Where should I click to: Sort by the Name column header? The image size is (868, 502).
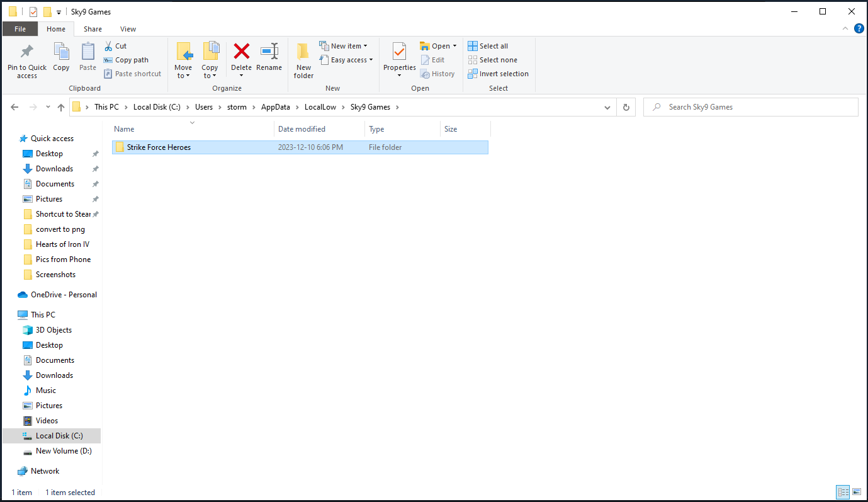click(x=193, y=129)
